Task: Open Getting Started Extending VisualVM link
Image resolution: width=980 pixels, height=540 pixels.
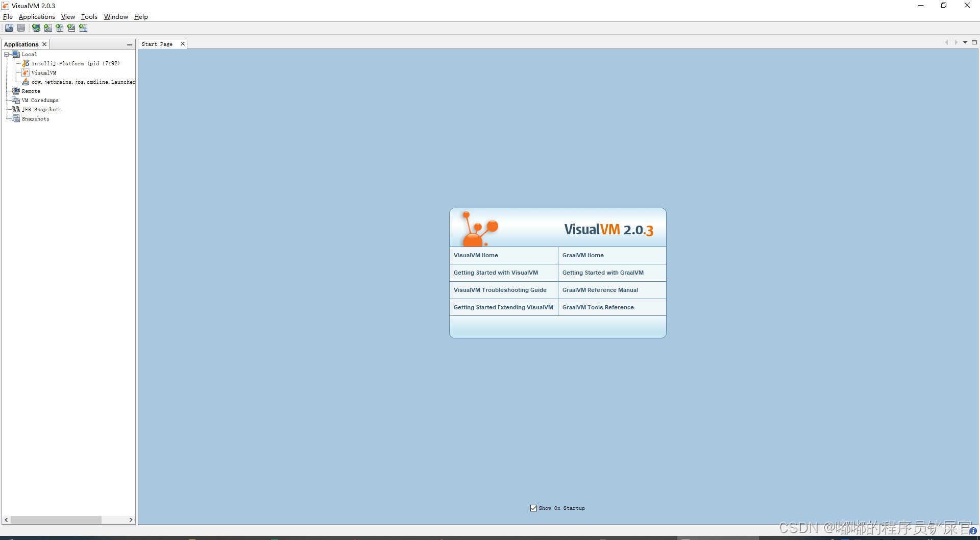Action: (503, 307)
